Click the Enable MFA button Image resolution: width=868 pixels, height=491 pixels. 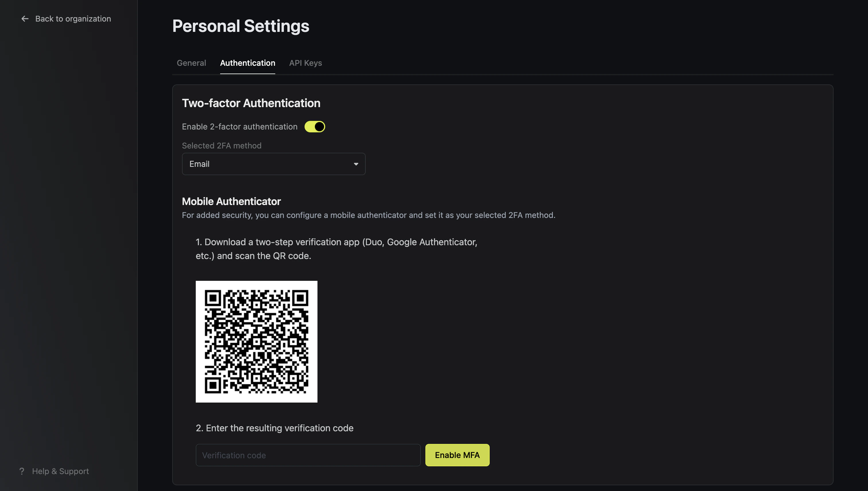pos(457,455)
